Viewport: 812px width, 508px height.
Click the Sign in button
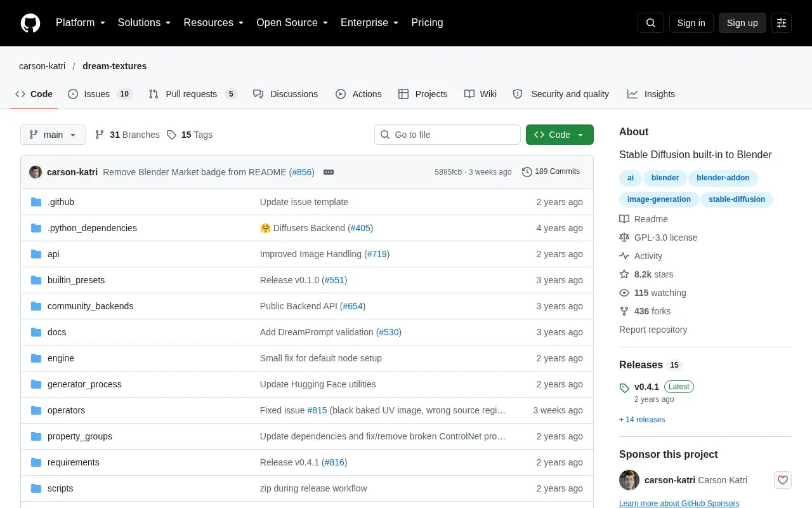point(691,23)
